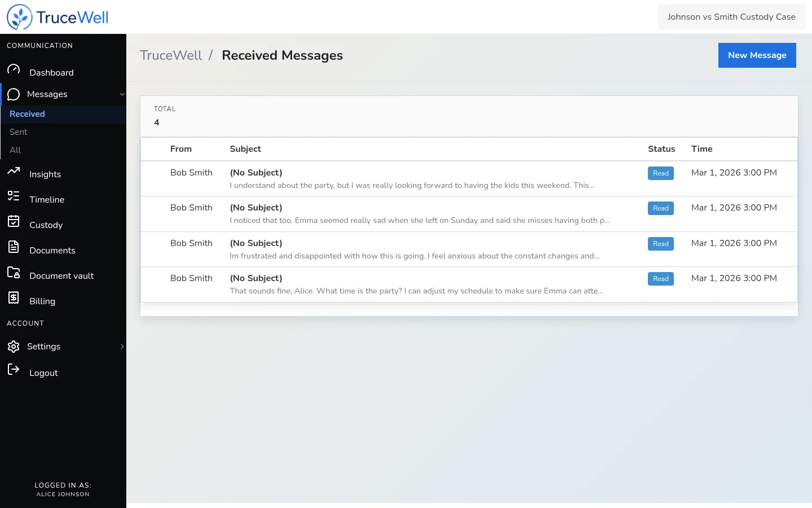The height and width of the screenshot is (508, 812).
Task: Open the Johnson vs Smith Custody Case selector
Action: pyautogui.click(x=731, y=17)
